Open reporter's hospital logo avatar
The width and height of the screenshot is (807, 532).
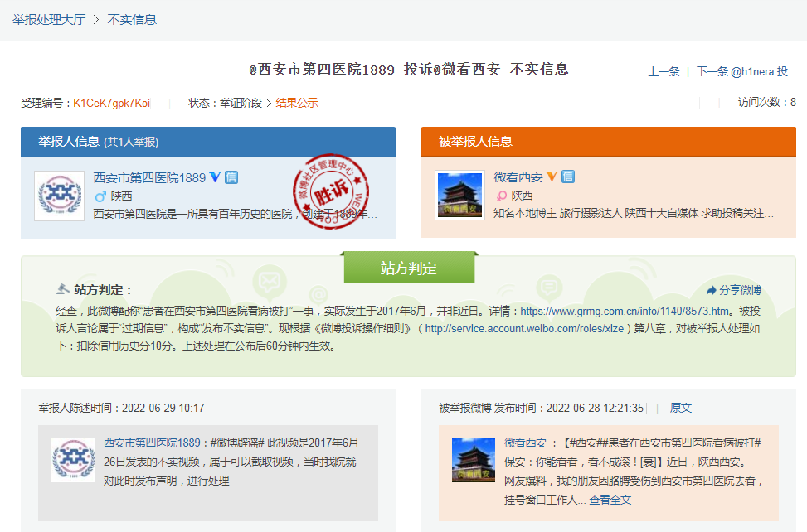tap(59, 196)
